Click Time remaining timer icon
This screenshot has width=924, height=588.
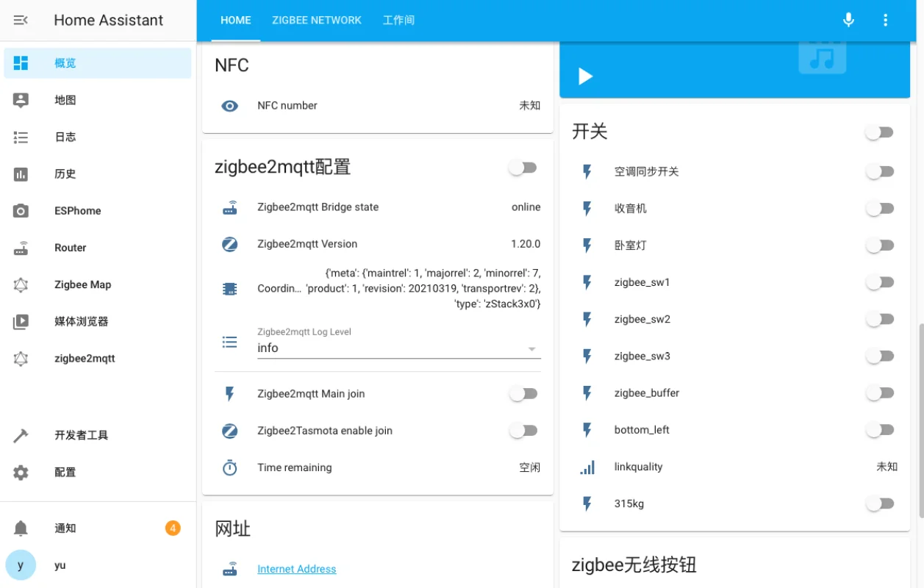[x=230, y=467]
